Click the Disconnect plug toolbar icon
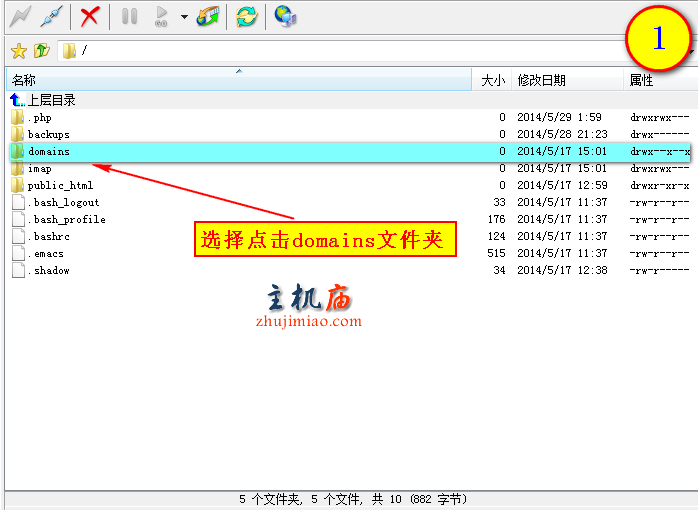The height and width of the screenshot is (510, 698). [52, 16]
